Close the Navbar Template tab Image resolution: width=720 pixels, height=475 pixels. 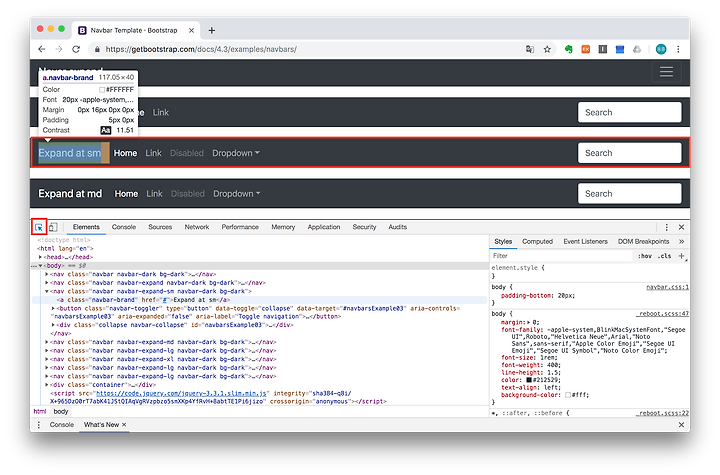pyautogui.click(x=191, y=30)
